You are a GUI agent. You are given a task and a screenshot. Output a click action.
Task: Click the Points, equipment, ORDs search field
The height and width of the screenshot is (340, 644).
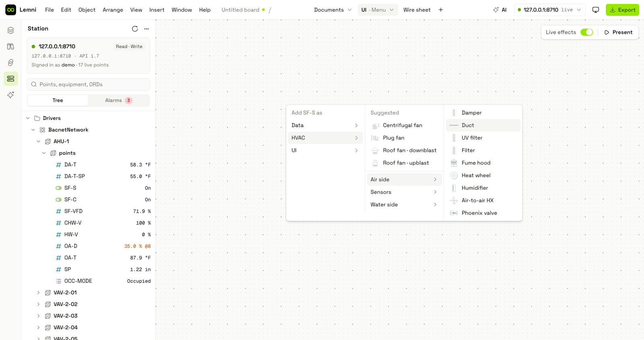click(89, 84)
